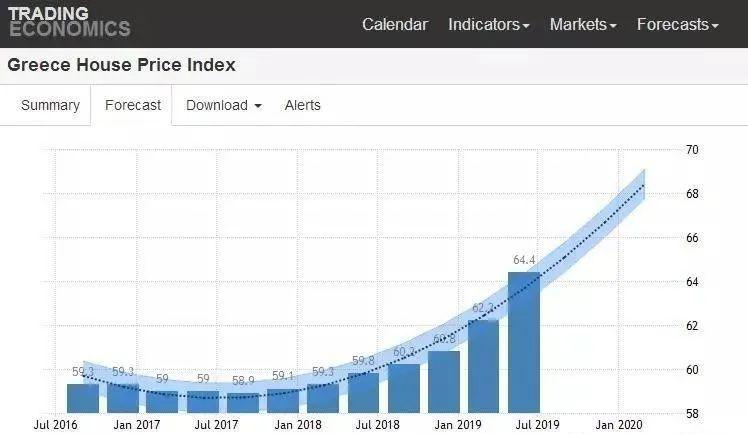Viewport: 748px width, 434px height.
Task: Expand the Forecasts dropdown menu
Action: pos(677,24)
